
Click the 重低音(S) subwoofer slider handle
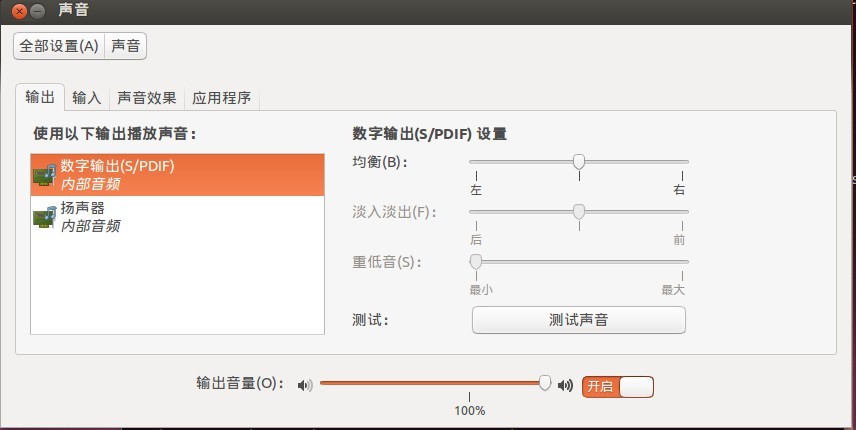click(476, 261)
